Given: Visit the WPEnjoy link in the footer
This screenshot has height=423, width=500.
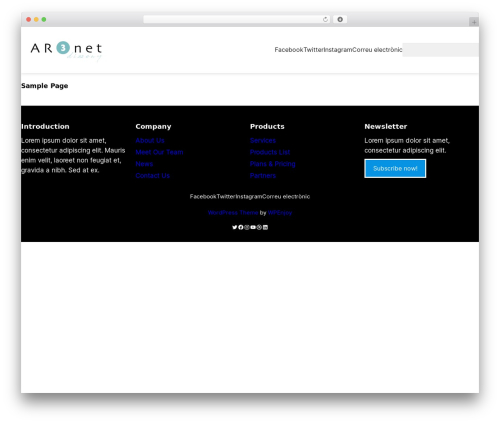Looking at the screenshot, I should [x=280, y=212].
